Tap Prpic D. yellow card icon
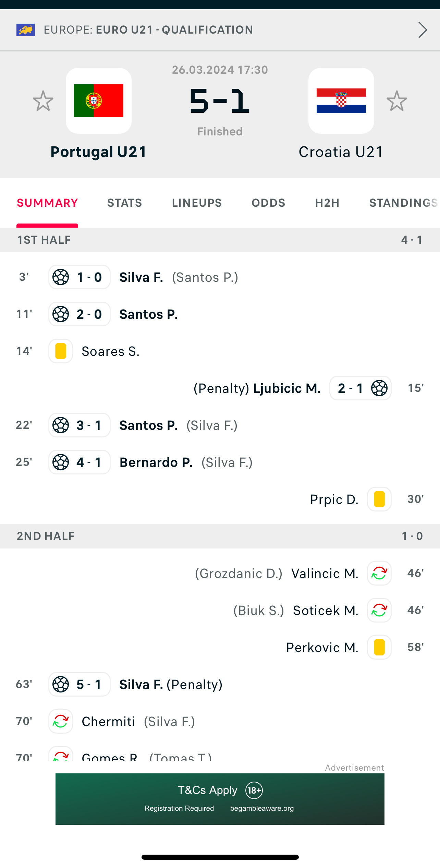This screenshot has width=440, height=868. pyautogui.click(x=379, y=499)
